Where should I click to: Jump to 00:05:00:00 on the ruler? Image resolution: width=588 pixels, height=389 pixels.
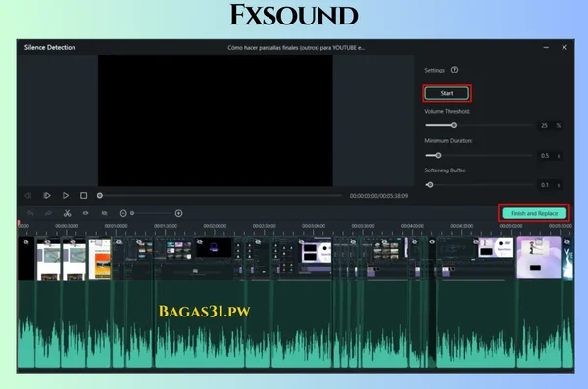point(511,226)
